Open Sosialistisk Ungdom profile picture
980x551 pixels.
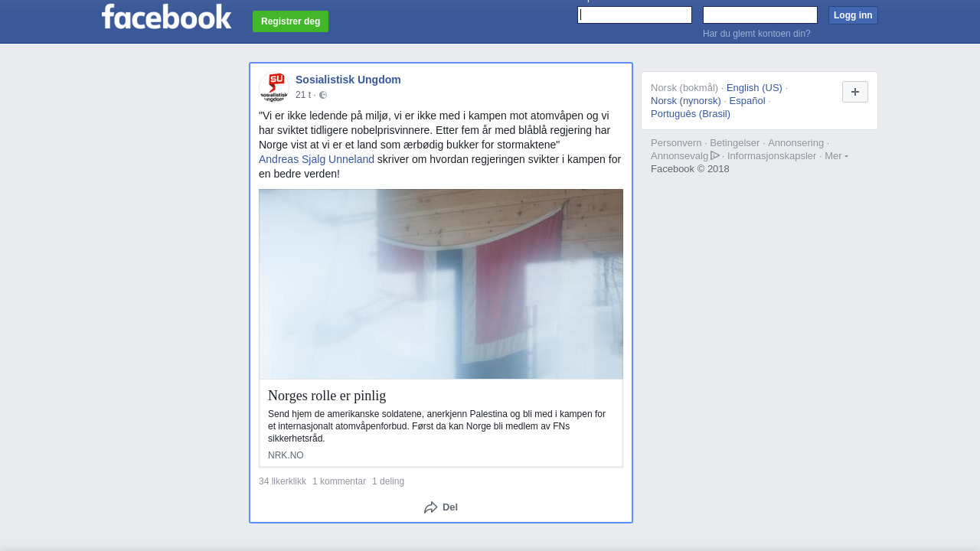pyautogui.click(x=274, y=87)
